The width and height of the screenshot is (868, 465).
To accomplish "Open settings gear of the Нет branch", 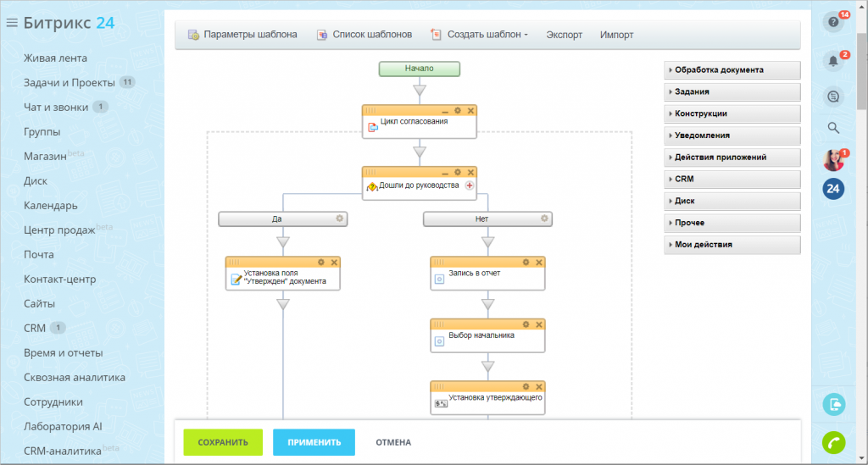I will (x=544, y=219).
